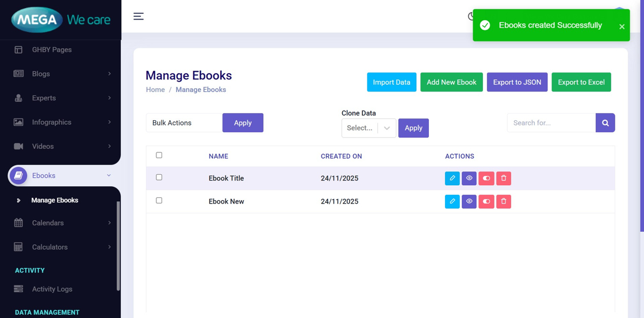This screenshot has height=318, width=644.
Task: Open Activity Logs in the sidebar
Action: (x=52, y=289)
